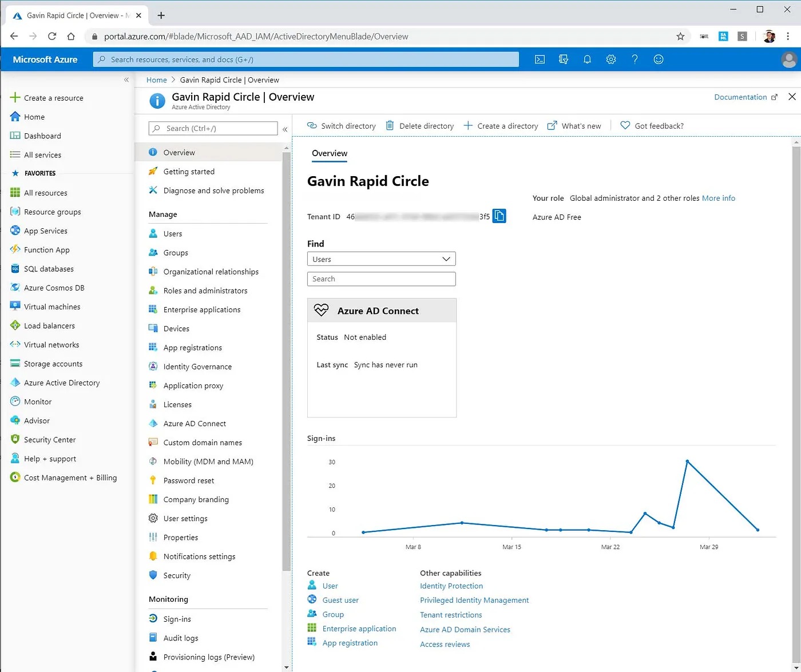This screenshot has height=672, width=801.
Task: Click the Find search text box
Action: pyautogui.click(x=382, y=279)
